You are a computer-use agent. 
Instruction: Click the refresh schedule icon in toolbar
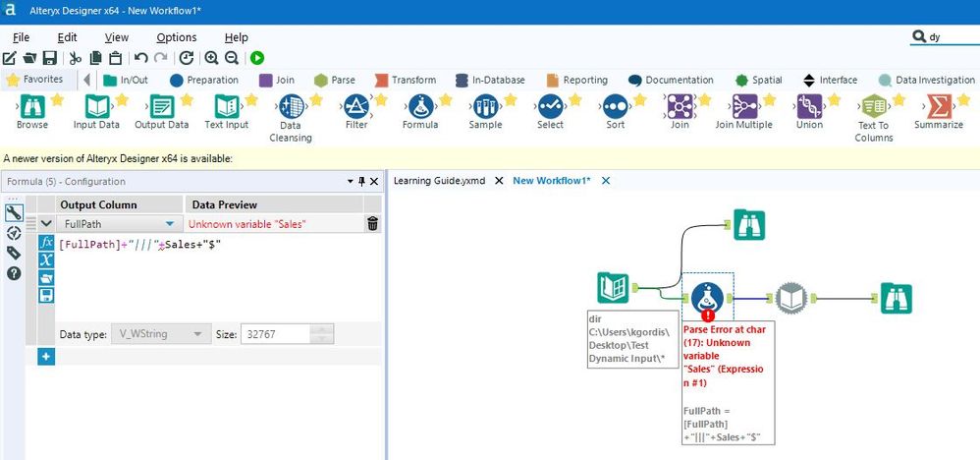187,58
